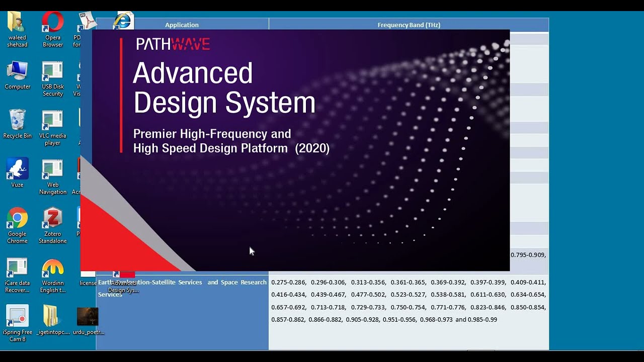Viewport: 644px width, 362px height.
Task: Click the "Application" column header in the table
Action: tap(182, 25)
